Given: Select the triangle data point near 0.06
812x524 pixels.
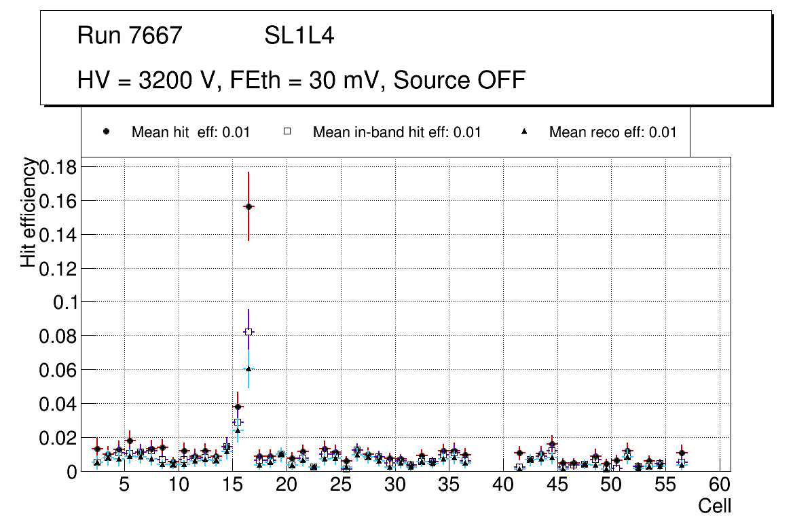Looking at the screenshot, I should [x=248, y=369].
